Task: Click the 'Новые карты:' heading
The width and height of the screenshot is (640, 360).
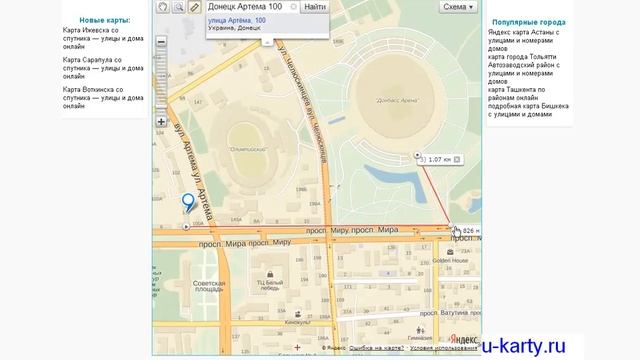Action: tap(105, 20)
